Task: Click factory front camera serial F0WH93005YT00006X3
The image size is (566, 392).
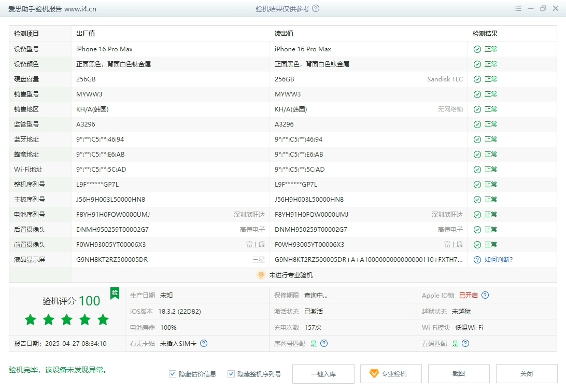Action: pos(111,244)
